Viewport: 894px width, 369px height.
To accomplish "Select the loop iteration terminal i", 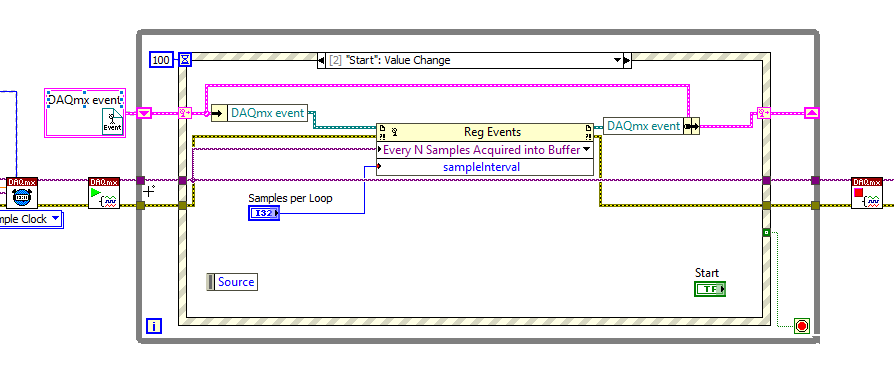I will tap(154, 326).
